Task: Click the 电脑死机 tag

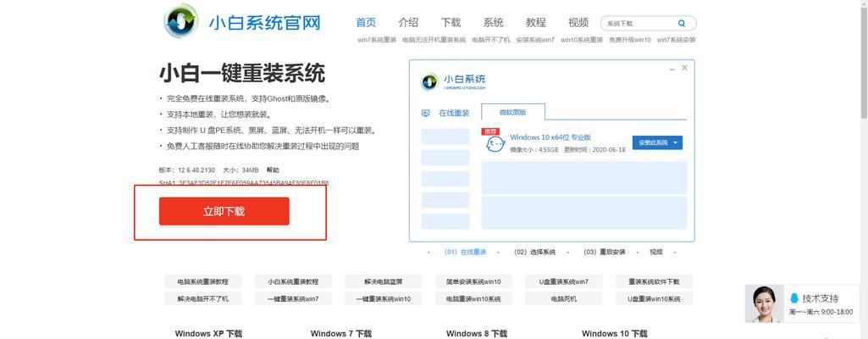Action: (563, 298)
